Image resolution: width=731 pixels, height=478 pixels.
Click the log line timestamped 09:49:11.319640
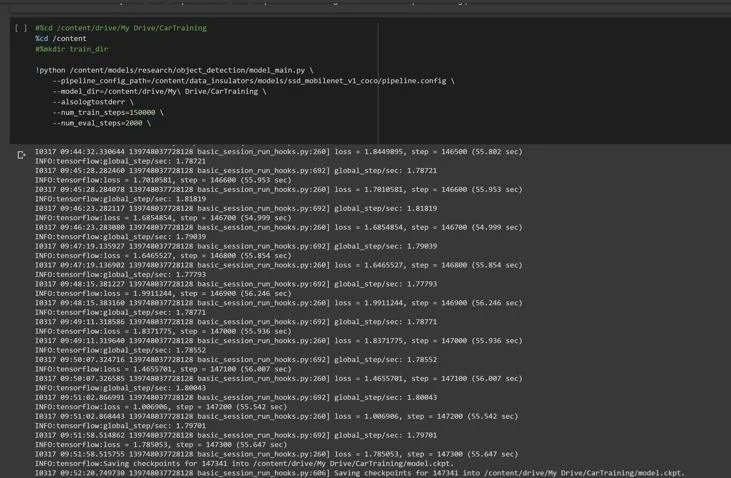point(279,340)
